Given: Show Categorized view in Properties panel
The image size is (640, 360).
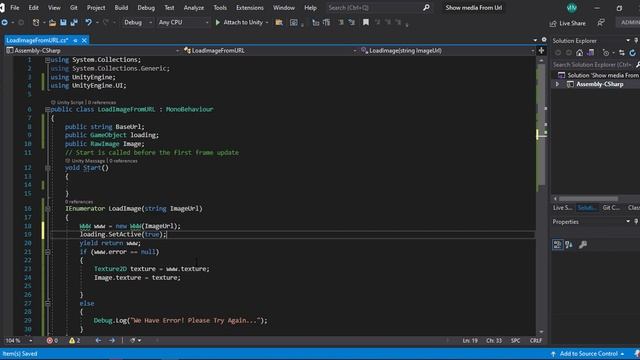Looking at the screenshot, I should (557, 244).
